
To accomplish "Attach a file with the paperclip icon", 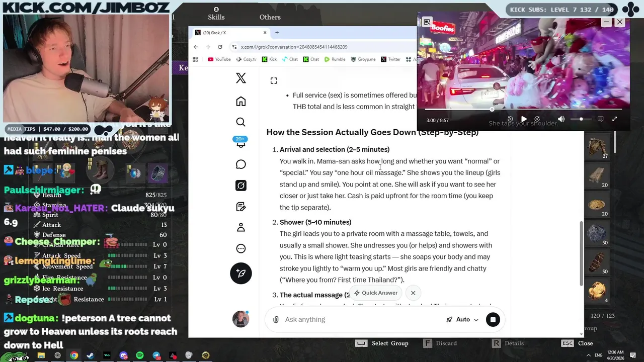I will click(276, 320).
